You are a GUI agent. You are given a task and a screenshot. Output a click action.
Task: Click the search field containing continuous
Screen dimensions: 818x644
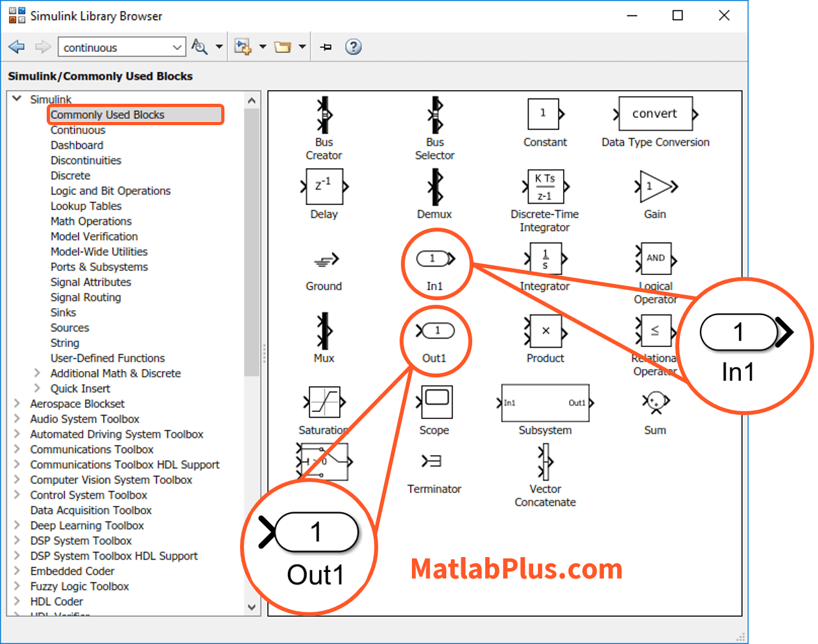click(x=114, y=47)
